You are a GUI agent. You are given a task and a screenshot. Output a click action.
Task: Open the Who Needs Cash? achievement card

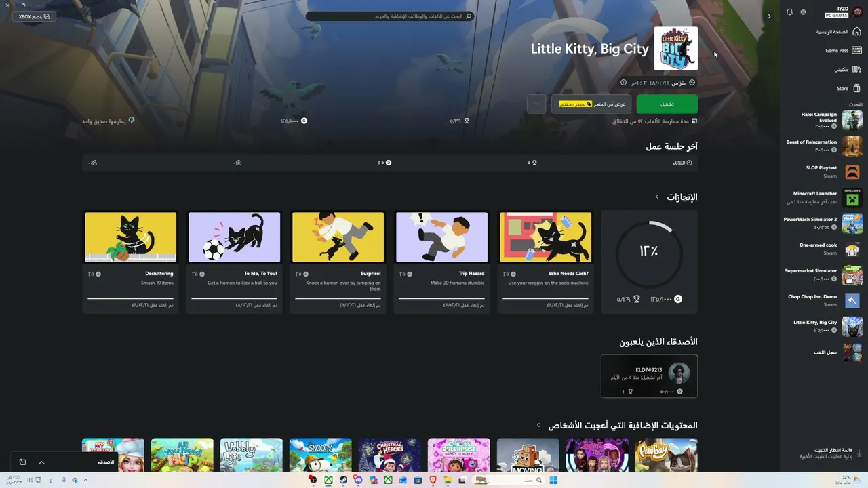click(546, 262)
